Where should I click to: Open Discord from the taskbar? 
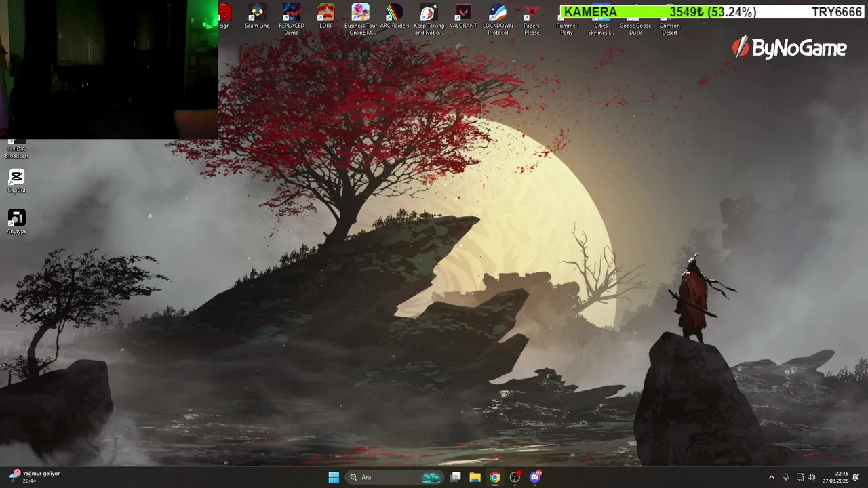coord(535,477)
